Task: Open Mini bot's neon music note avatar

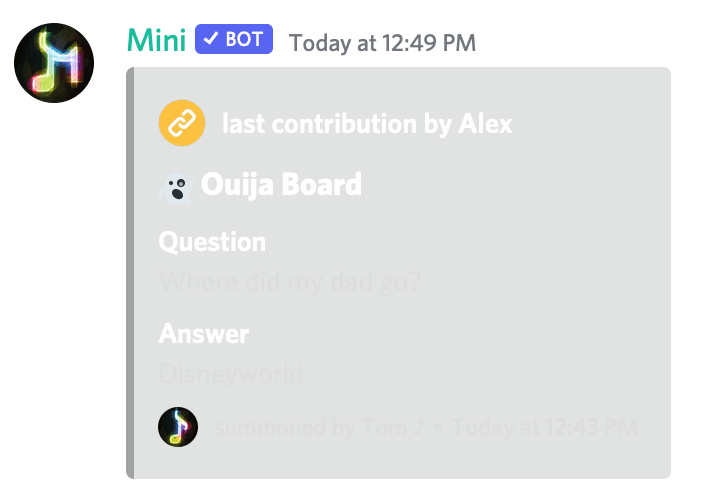Action: (x=54, y=63)
